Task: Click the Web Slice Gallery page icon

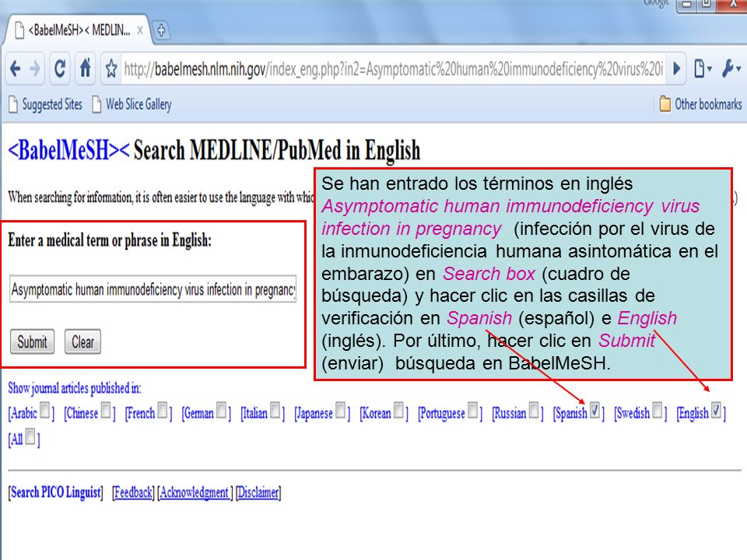Action: [x=96, y=104]
